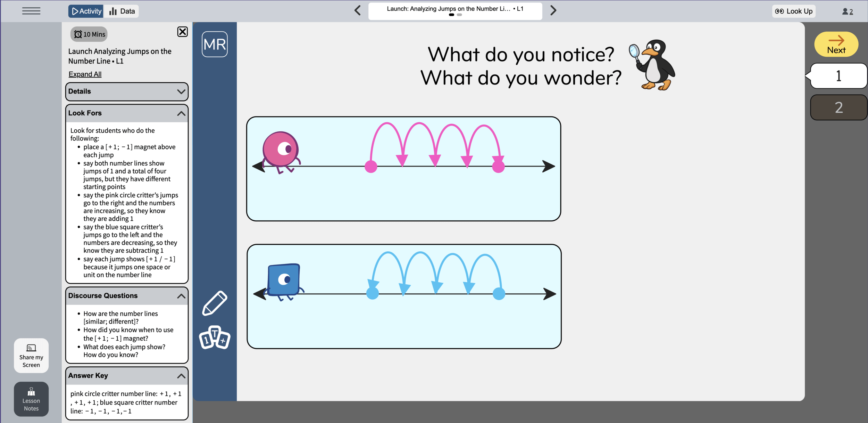Toggle the Lesson Notes panel
Image resolution: width=868 pixels, height=423 pixels.
click(x=31, y=399)
